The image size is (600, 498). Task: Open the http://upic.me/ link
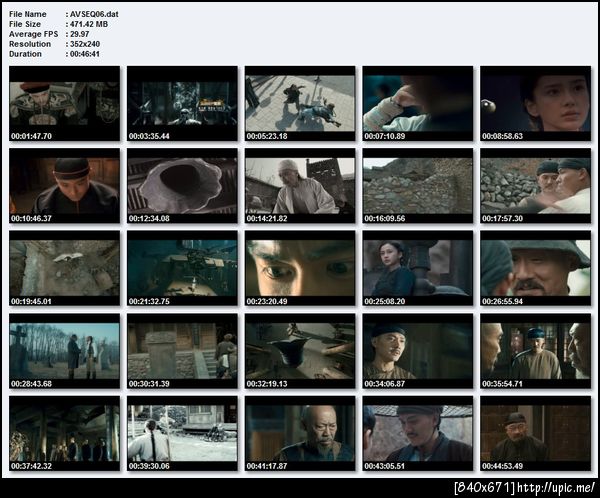pyautogui.click(x=556, y=488)
